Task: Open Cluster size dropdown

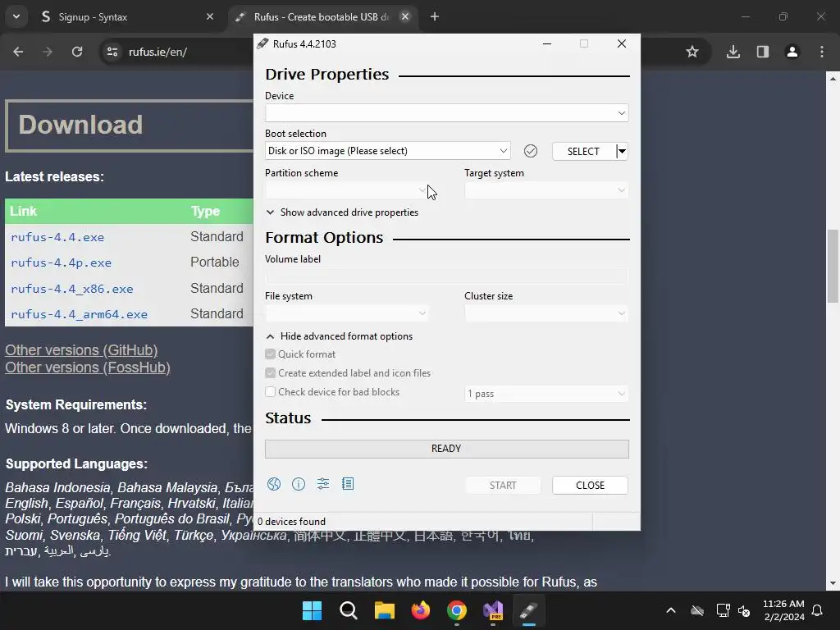Action: click(546, 313)
